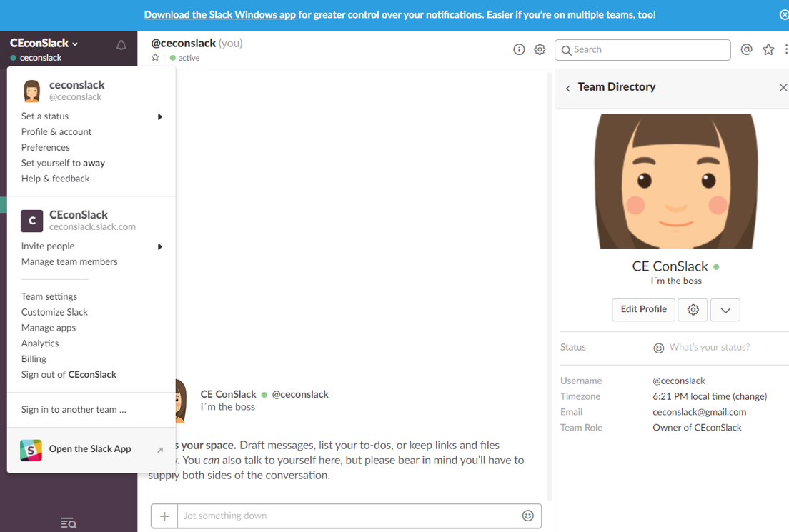The width and height of the screenshot is (789, 532).
Task: Open Help & feedback
Action: (x=55, y=179)
